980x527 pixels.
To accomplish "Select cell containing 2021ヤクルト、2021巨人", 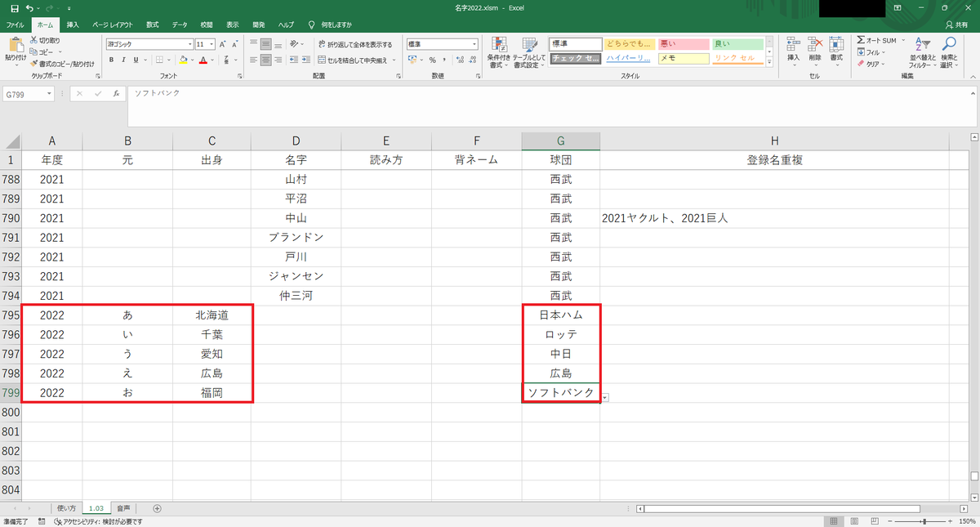I will [774, 218].
